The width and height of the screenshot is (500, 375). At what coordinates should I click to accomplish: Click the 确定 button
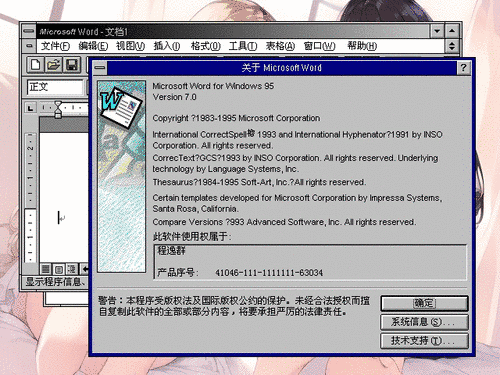point(424,304)
